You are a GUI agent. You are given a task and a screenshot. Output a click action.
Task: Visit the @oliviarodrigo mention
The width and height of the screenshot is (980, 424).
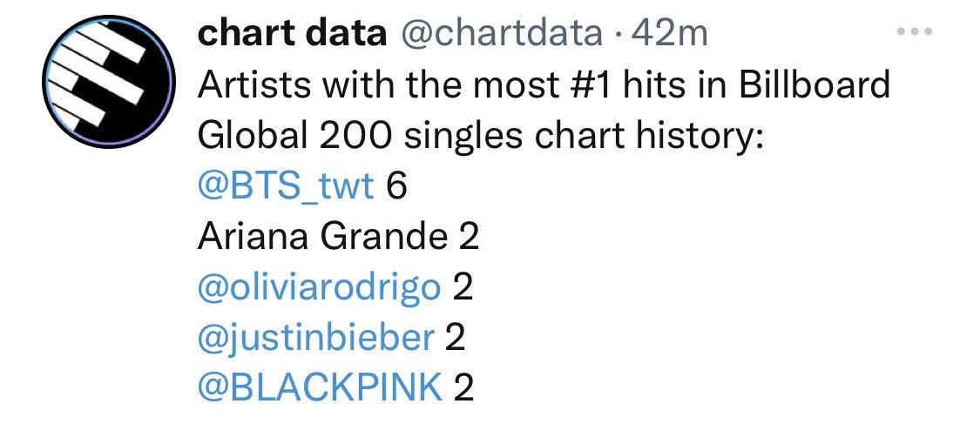(319, 287)
